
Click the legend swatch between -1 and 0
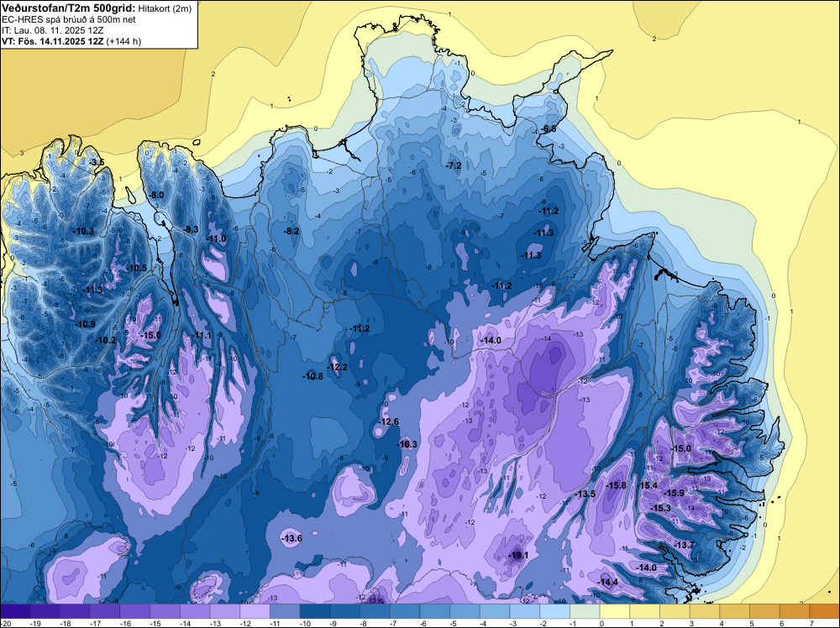585,611
